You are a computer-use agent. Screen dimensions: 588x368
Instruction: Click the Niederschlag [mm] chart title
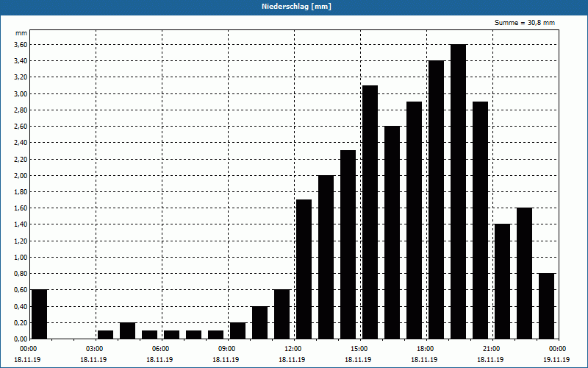[296, 7]
